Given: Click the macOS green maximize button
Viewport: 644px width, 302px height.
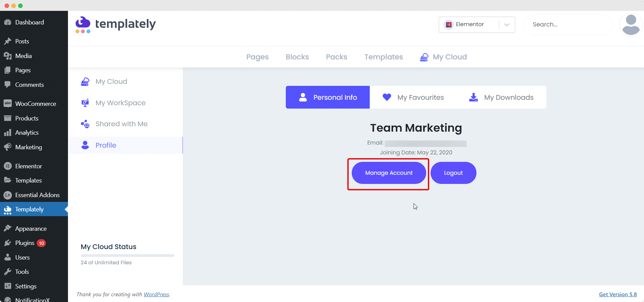Looking at the screenshot, I should 20,6.
